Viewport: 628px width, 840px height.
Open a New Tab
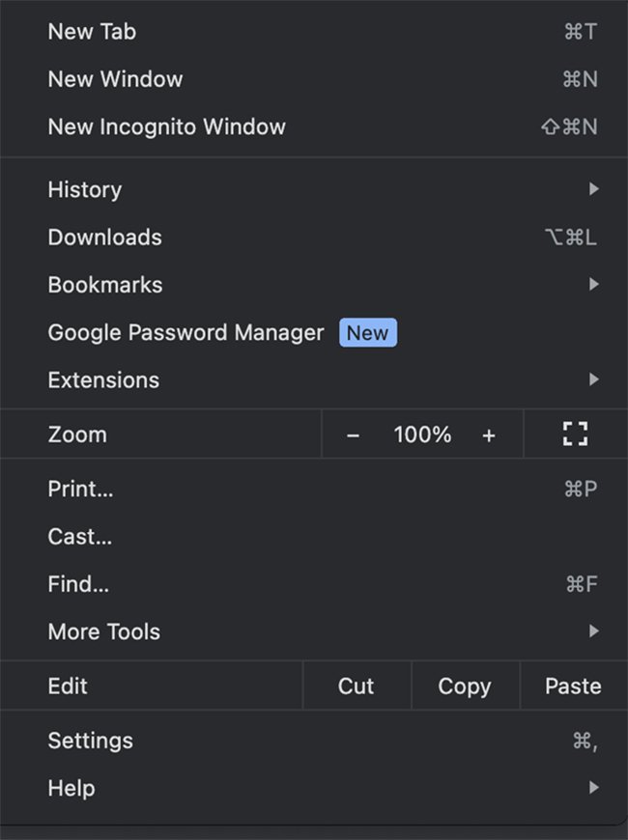tap(92, 32)
